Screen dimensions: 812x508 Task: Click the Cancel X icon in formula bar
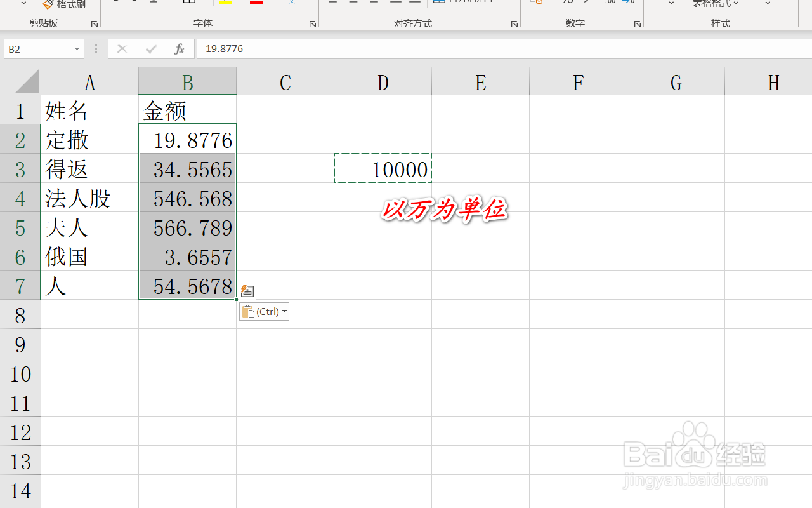pyautogui.click(x=122, y=49)
